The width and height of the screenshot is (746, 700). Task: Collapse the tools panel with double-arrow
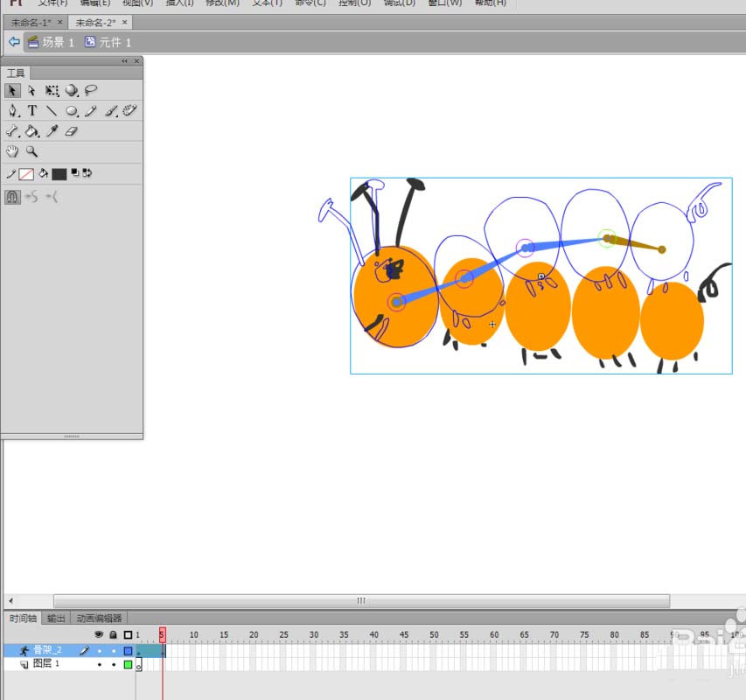point(124,61)
